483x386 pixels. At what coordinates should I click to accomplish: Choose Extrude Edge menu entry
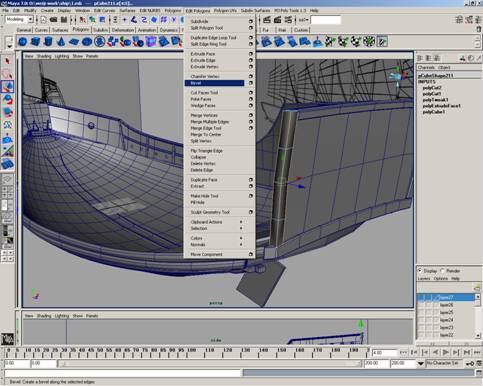coord(203,60)
